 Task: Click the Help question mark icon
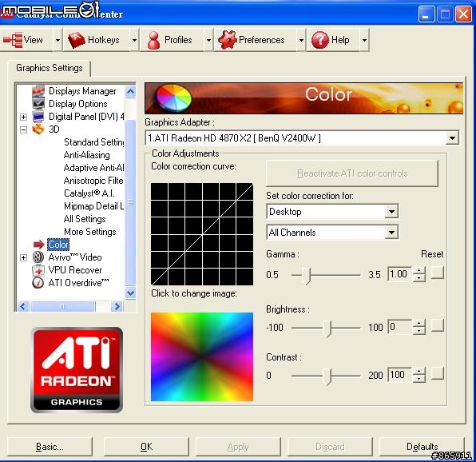319,40
